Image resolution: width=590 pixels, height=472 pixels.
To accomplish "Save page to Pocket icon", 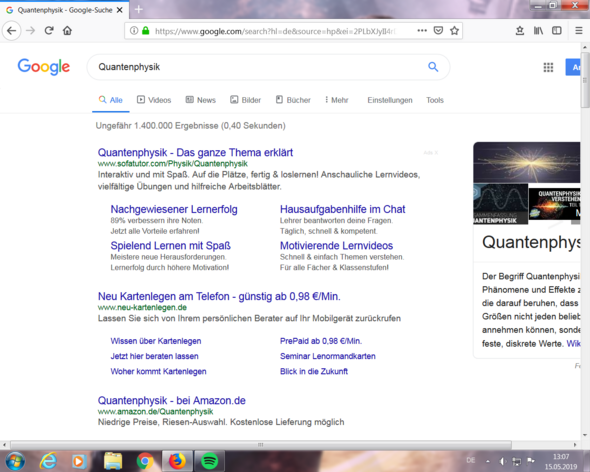I will 438,30.
